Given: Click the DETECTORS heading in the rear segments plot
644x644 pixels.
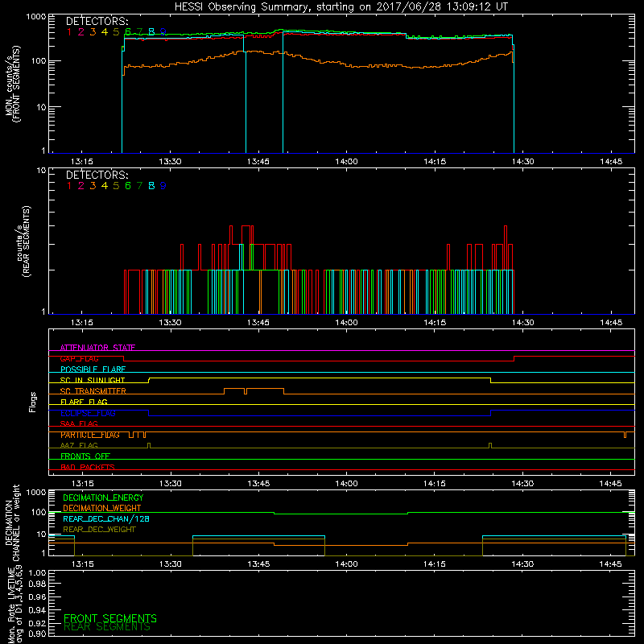Looking at the screenshot, I should click(x=97, y=175).
